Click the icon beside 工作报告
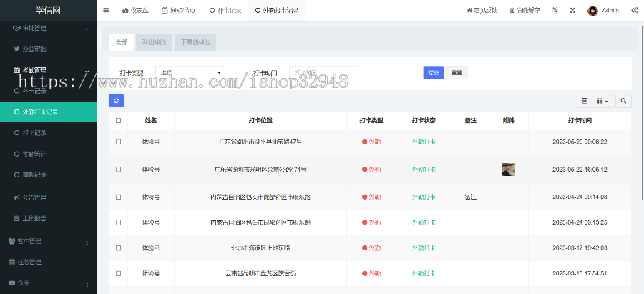644x294 pixels. click(17, 218)
